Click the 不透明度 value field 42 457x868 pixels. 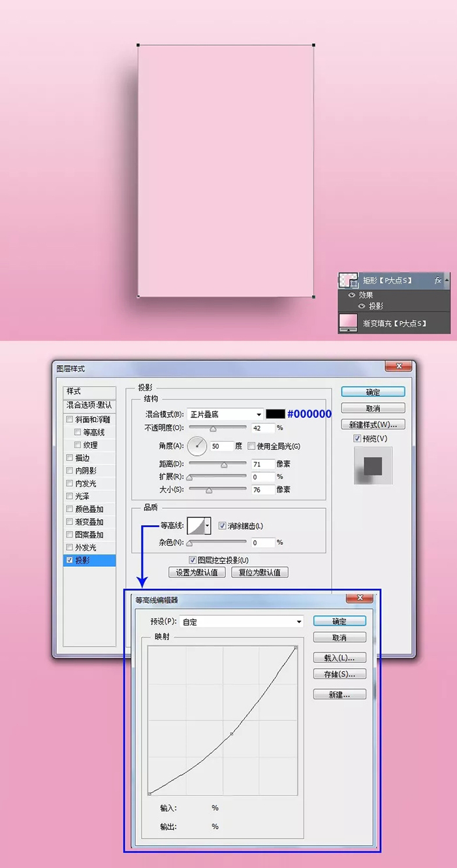click(262, 428)
